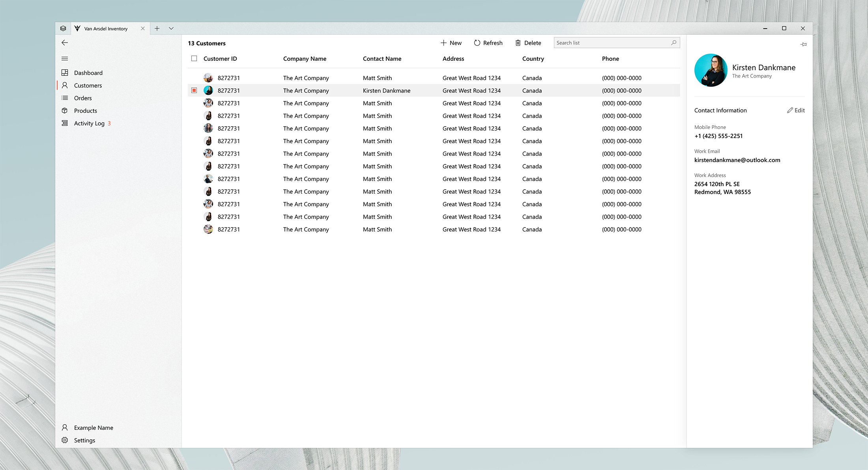This screenshot has width=868, height=470.
Task: Click avatar in the Kirsten Dankmane row
Action: [208, 90]
